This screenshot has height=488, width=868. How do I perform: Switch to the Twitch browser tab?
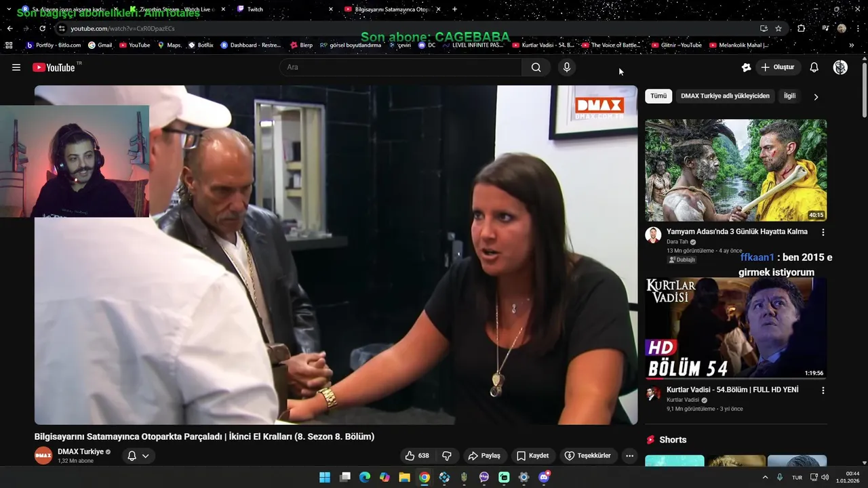(x=283, y=9)
